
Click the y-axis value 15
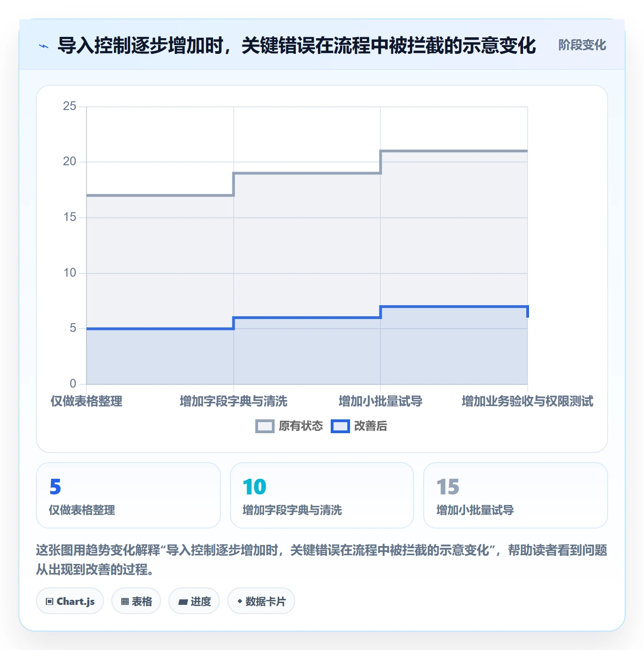pos(70,217)
